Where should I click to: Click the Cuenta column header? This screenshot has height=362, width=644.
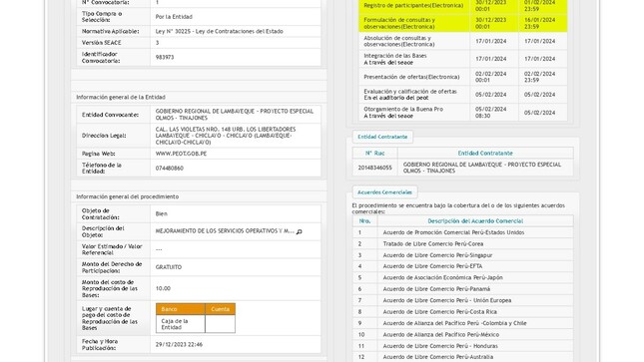[220, 309]
